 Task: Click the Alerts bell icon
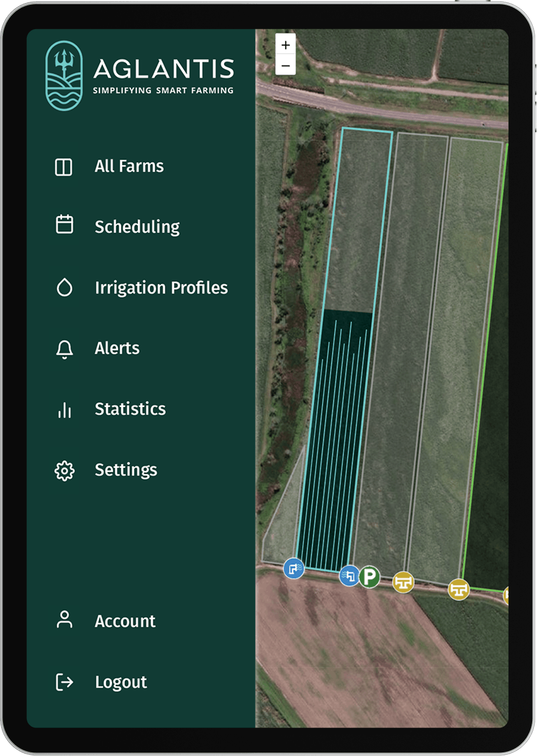point(64,349)
